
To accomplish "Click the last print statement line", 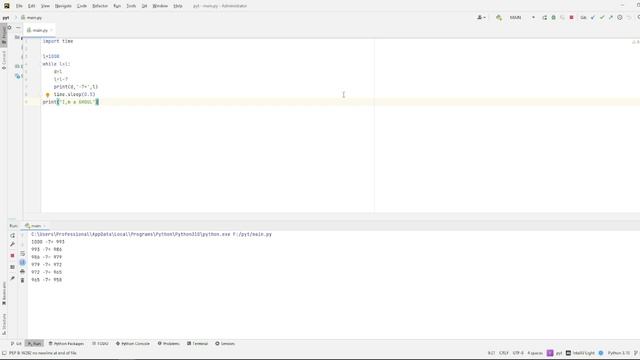I will 70,102.
